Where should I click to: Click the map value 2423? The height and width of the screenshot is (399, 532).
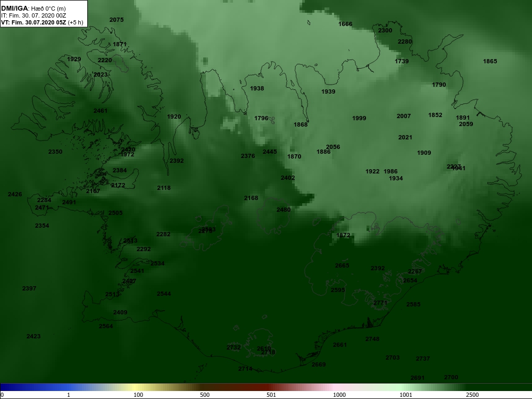34,336
